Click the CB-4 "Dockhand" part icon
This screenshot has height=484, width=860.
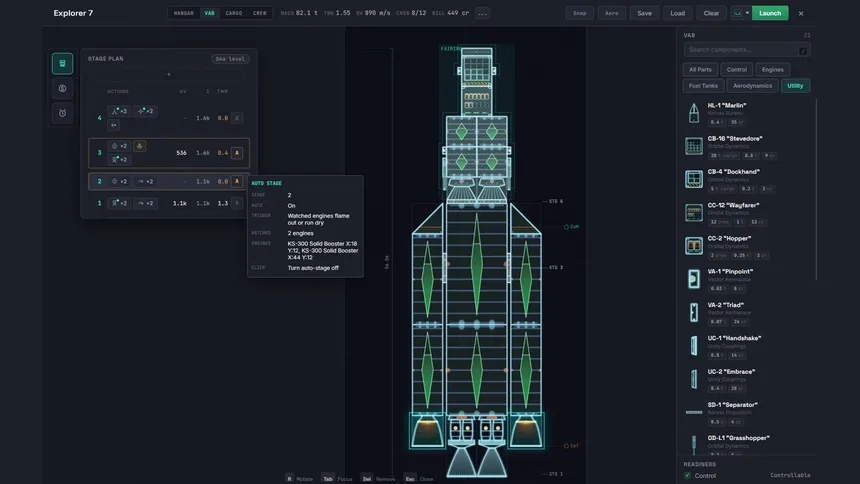[x=694, y=179]
